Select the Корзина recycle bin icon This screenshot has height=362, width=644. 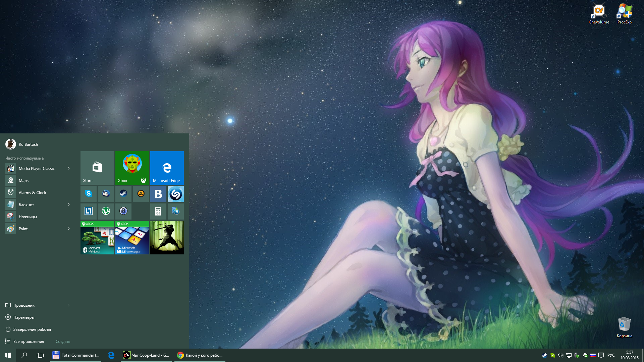(x=624, y=327)
